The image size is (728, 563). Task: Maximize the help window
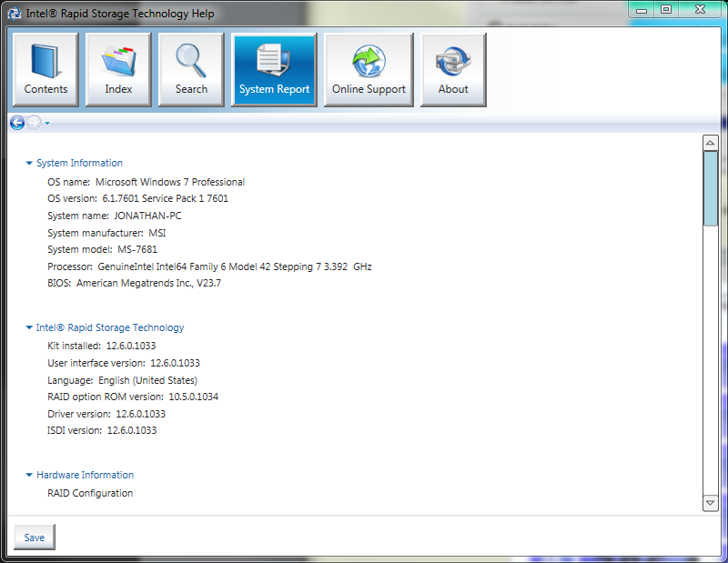(x=666, y=10)
